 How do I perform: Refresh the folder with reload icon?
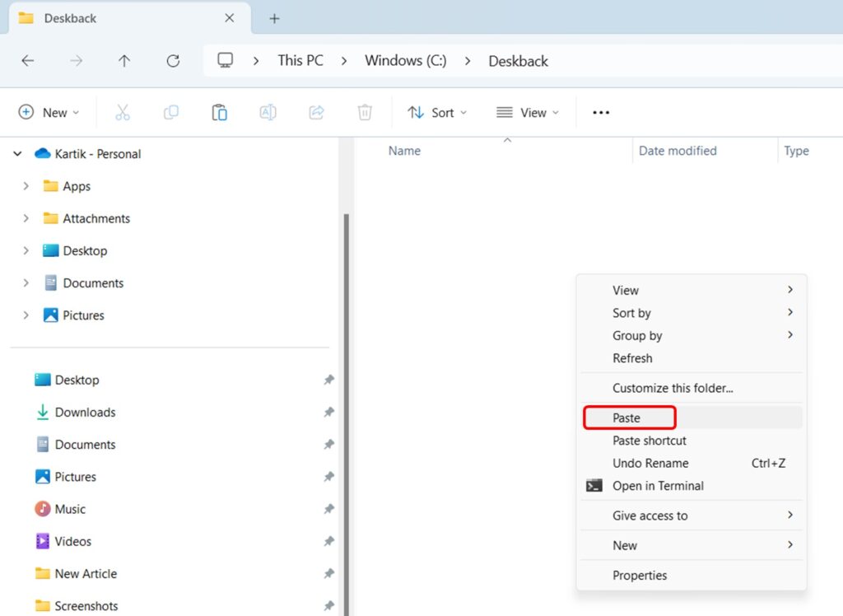[x=173, y=61]
